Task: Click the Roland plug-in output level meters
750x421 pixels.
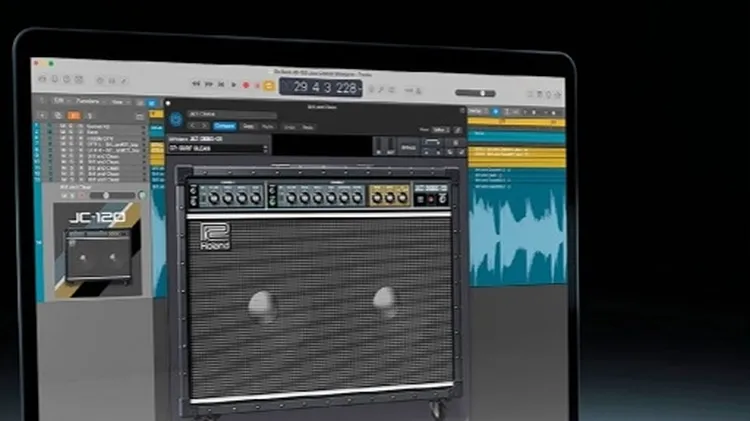Action: coord(385,146)
